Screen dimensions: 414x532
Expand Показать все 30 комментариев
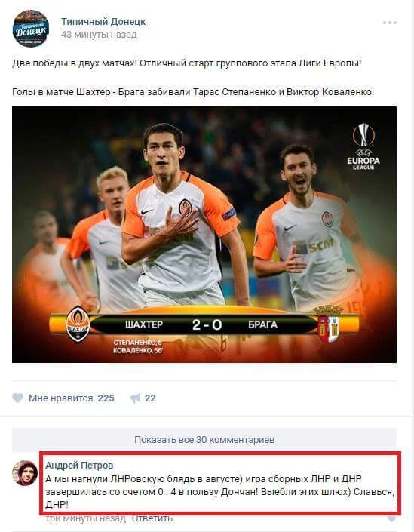coord(204,440)
